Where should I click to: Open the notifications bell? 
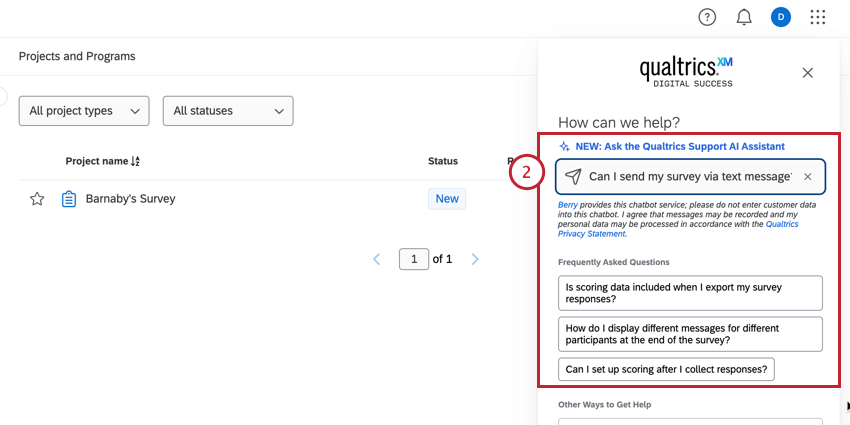click(744, 17)
